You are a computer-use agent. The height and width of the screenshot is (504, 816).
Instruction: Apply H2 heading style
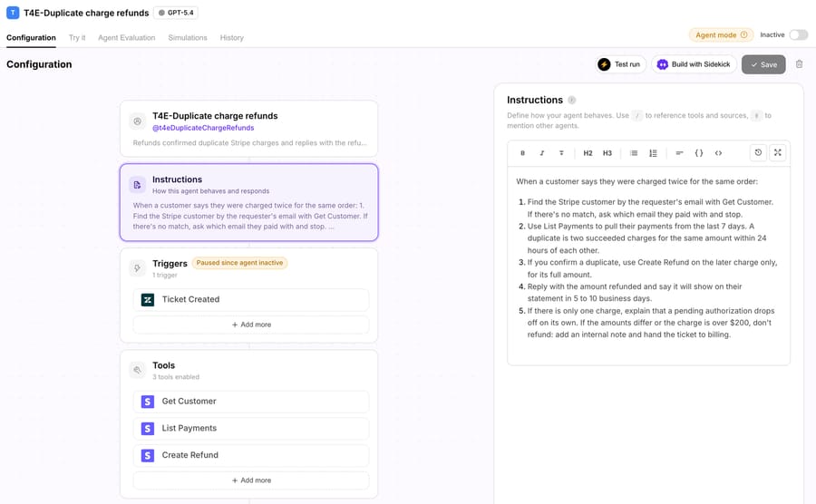[x=588, y=153]
